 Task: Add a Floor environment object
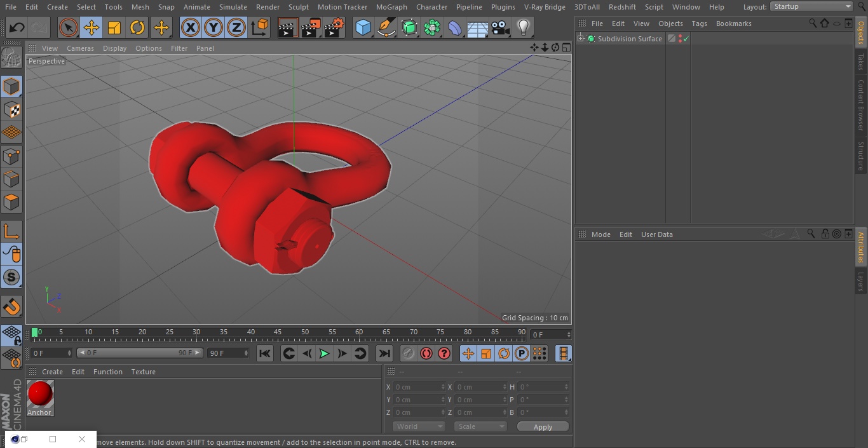point(478,27)
